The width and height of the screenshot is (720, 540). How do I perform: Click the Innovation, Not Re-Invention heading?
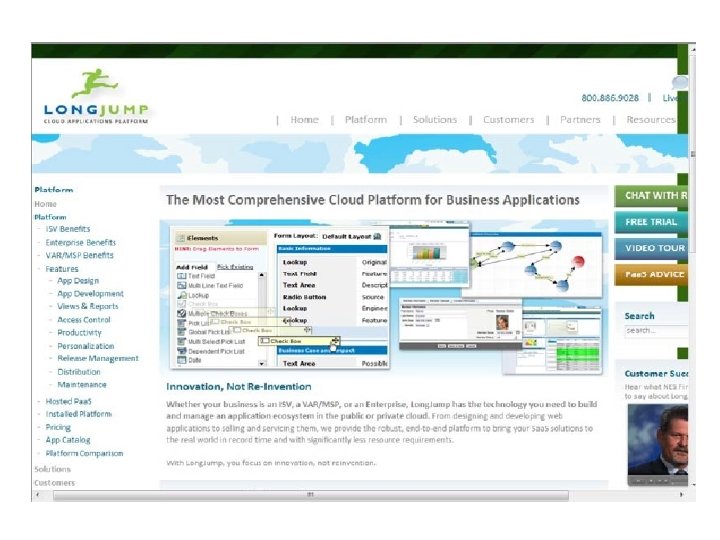point(239,387)
